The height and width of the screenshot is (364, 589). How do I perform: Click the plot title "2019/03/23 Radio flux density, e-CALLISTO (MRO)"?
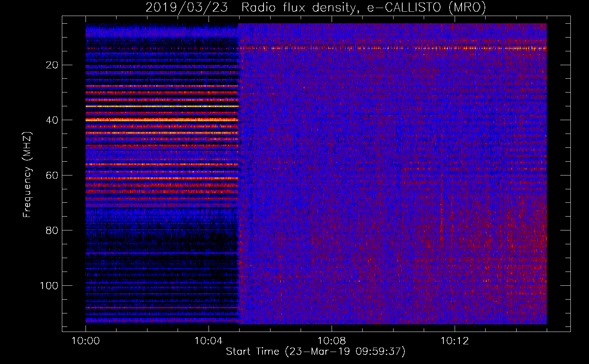coord(316,7)
